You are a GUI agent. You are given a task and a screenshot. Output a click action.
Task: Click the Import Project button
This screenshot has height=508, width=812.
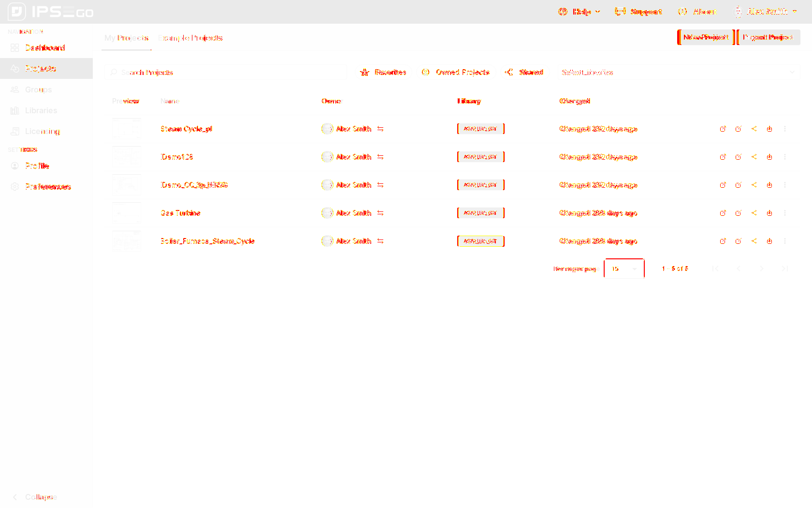tap(768, 37)
